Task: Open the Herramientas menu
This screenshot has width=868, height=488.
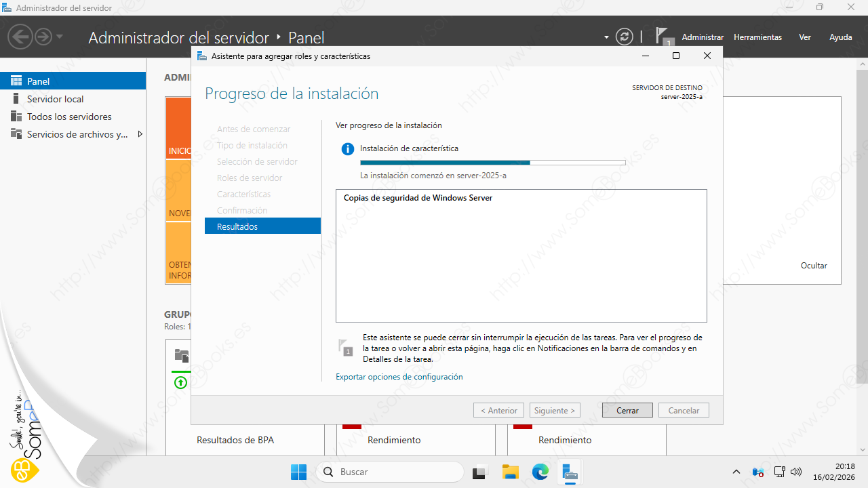Action: [x=757, y=37]
